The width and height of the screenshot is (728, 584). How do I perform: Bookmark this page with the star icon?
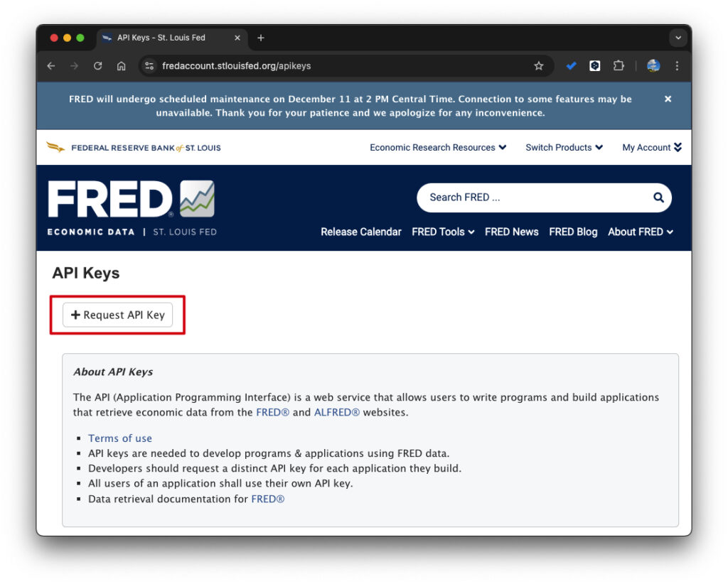point(539,66)
